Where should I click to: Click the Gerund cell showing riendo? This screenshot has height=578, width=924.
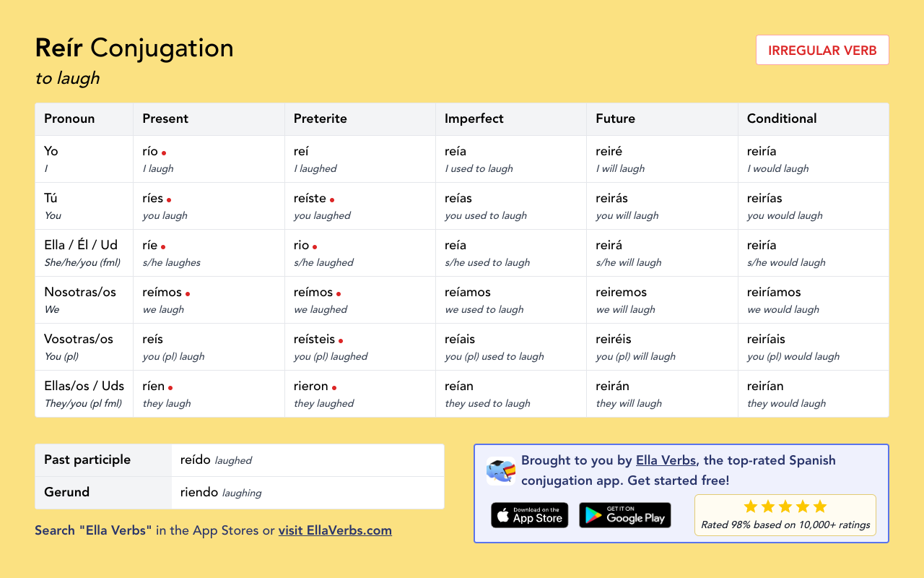click(x=200, y=492)
